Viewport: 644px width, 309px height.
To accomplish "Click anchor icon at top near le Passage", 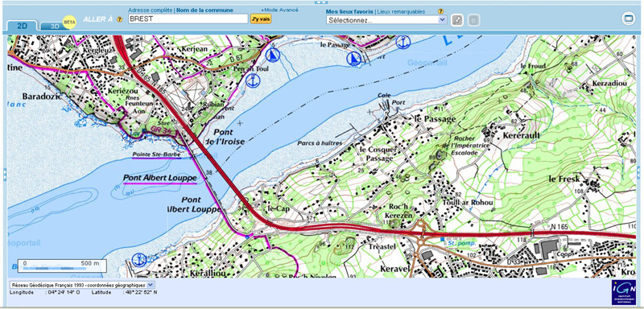I will point(403,42).
